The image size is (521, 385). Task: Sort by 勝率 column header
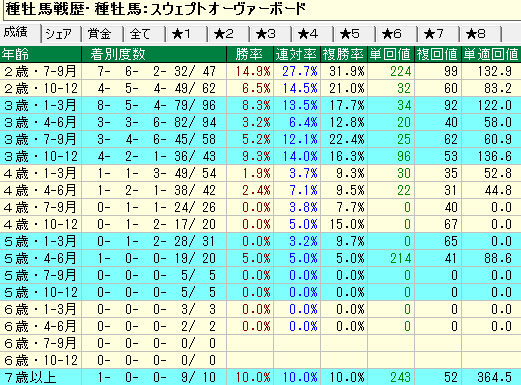coord(250,54)
